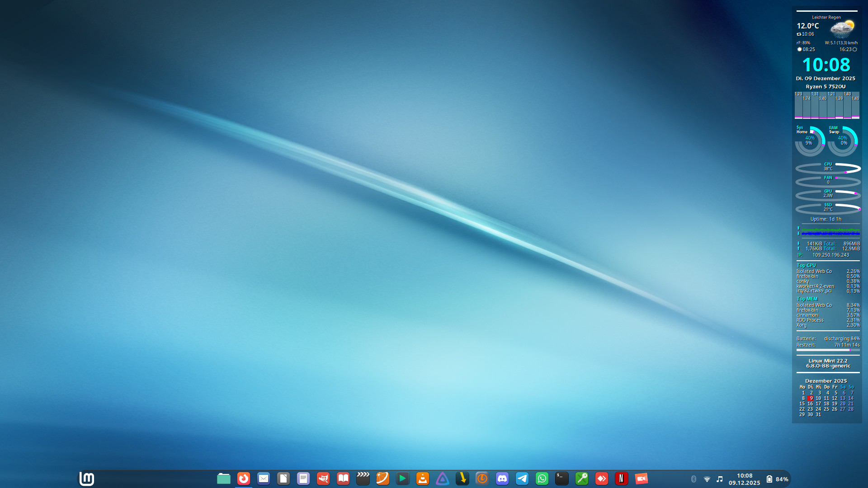
Task: Open the panel clock calendar
Action: pos(744,479)
